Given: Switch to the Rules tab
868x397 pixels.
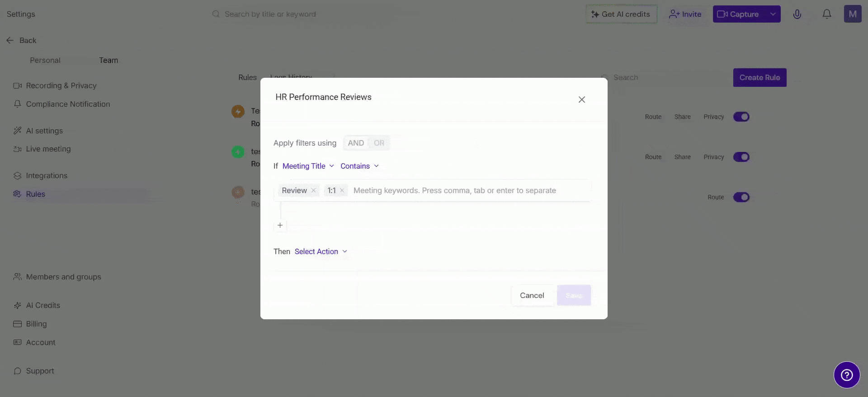Looking at the screenshot, I should (x=247, y=77).
